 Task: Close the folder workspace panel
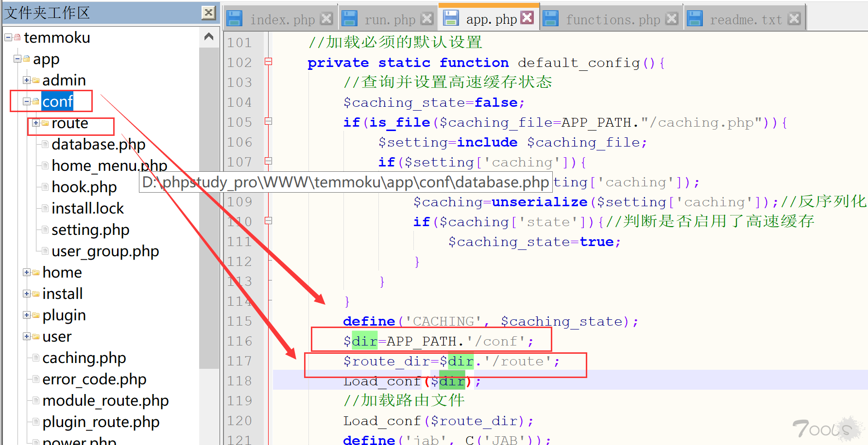[x=208, y=13]
